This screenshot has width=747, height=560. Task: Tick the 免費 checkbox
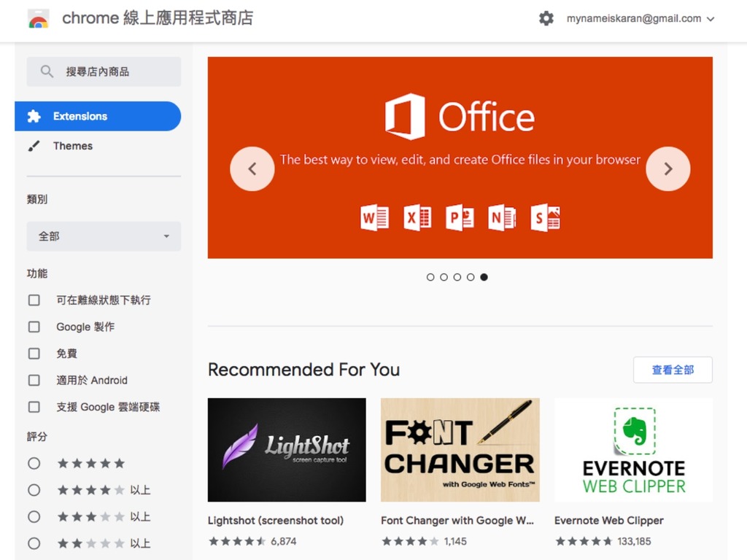pyautogui.click(x=34, y=354)
